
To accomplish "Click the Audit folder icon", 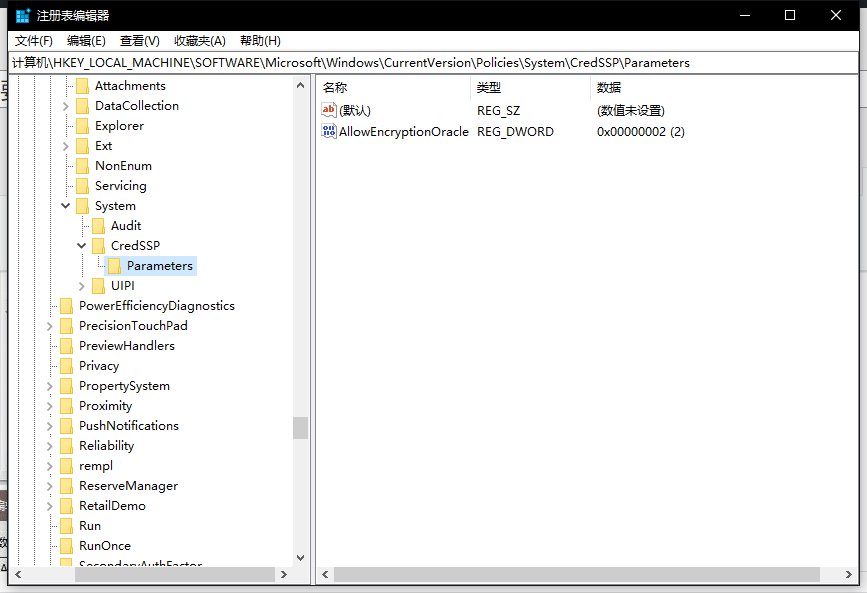I will [x=99, y=226].
